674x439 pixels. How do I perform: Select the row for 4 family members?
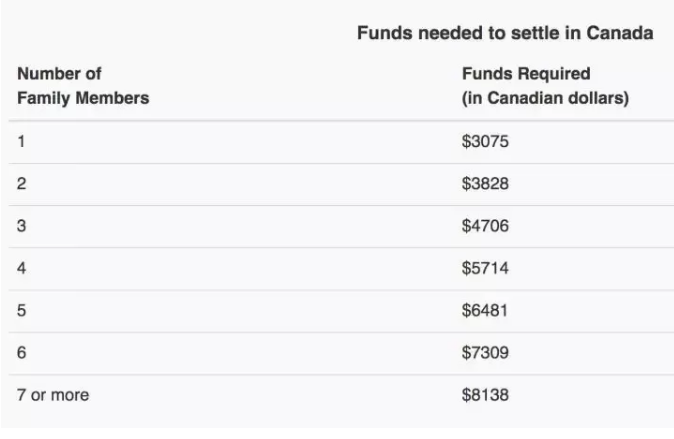click(x=341, y=269)
